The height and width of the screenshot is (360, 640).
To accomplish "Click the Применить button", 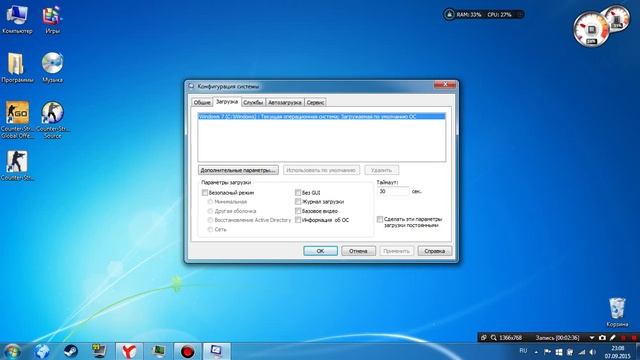I will click(x=397, y=251).
